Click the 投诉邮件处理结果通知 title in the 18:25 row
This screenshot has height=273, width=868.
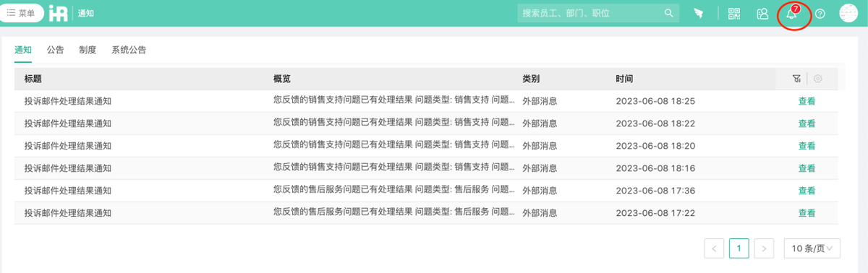68,101
